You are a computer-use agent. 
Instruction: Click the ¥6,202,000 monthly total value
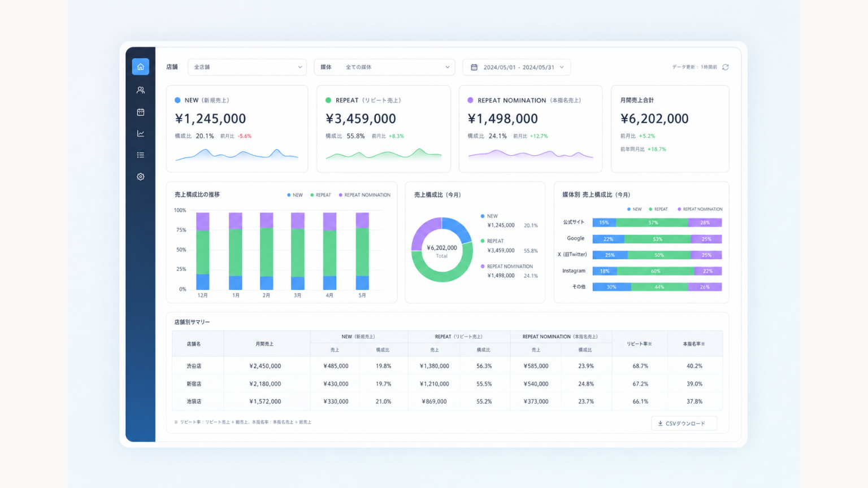point(654,119)
